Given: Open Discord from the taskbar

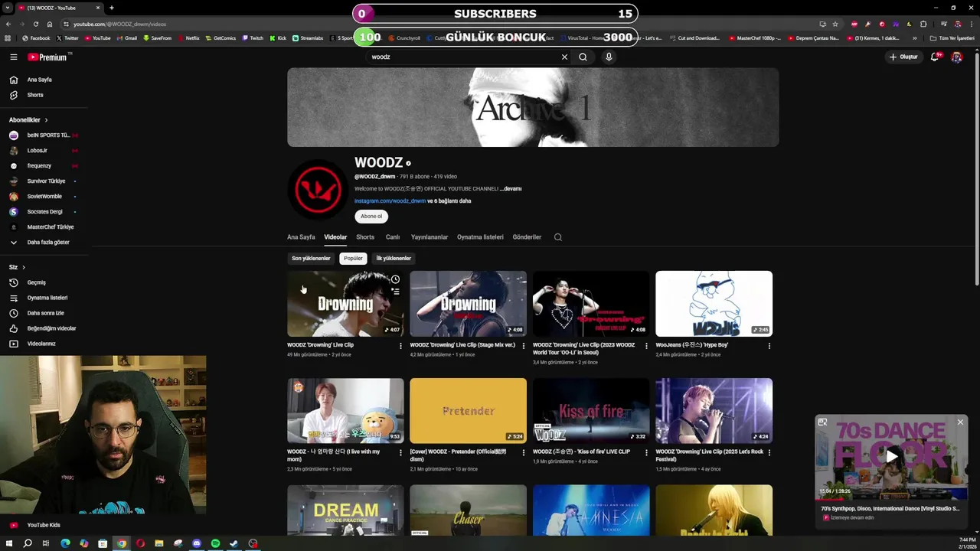Looking at the screenshot, I should click(197, 543).
